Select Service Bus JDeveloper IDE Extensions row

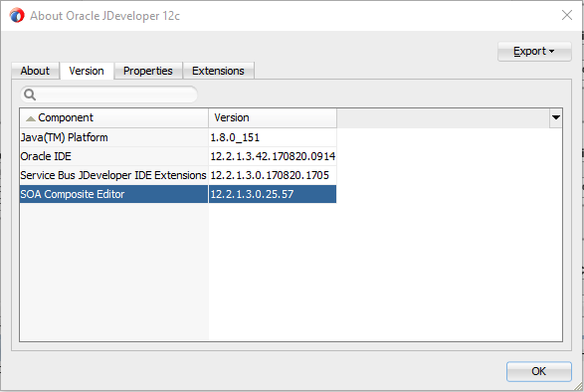[x=178, y=175]
